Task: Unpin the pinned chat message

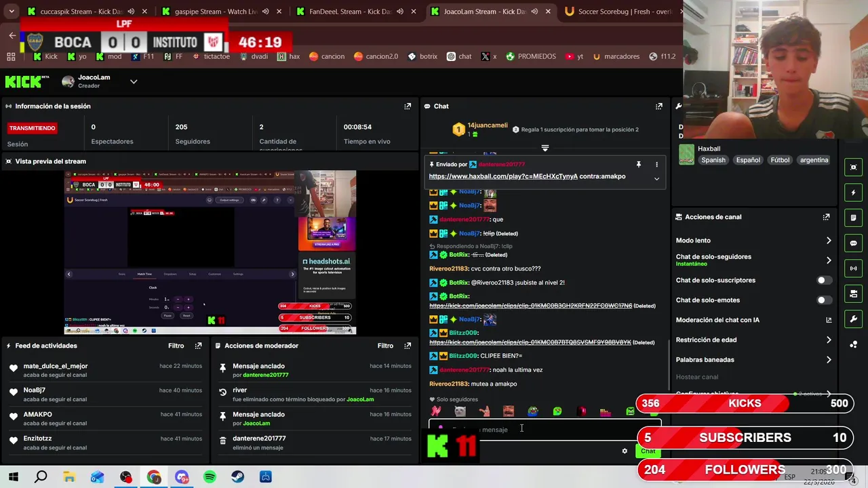Action: 638,165
